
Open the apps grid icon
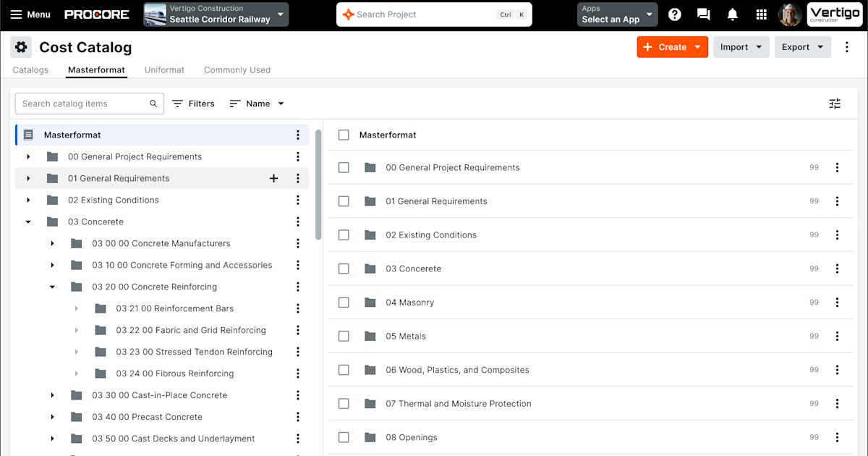coord(761,14)
